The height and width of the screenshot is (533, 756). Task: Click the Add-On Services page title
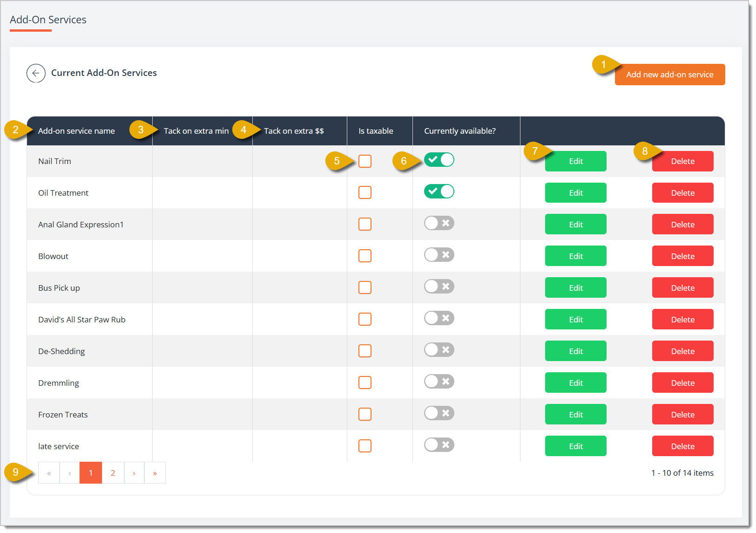[x=48, y=20]
